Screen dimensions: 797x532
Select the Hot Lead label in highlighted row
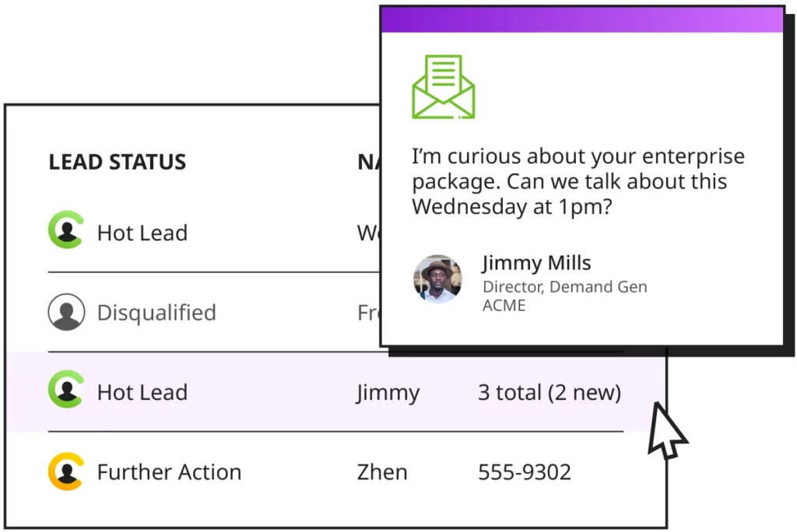pyautogui.click(x=142, y=392)
